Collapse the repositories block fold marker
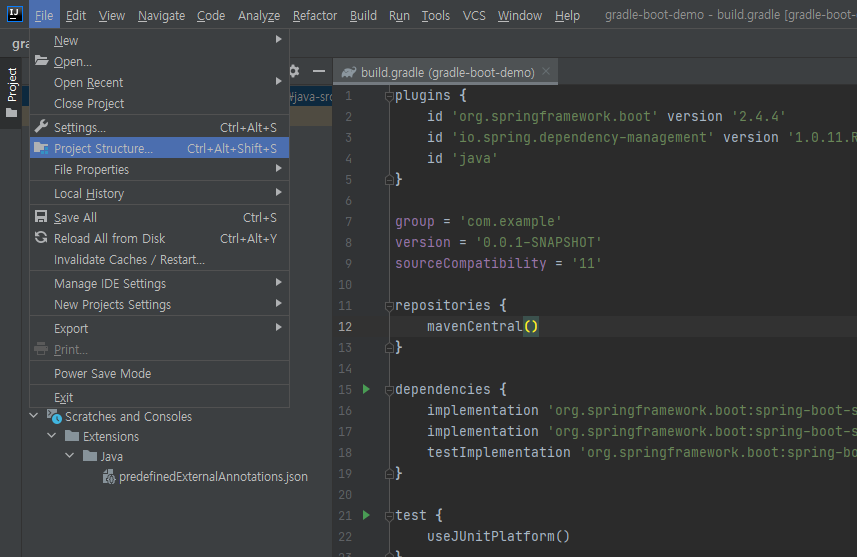The width and height of the screenshot is (857, 557). 389,306
